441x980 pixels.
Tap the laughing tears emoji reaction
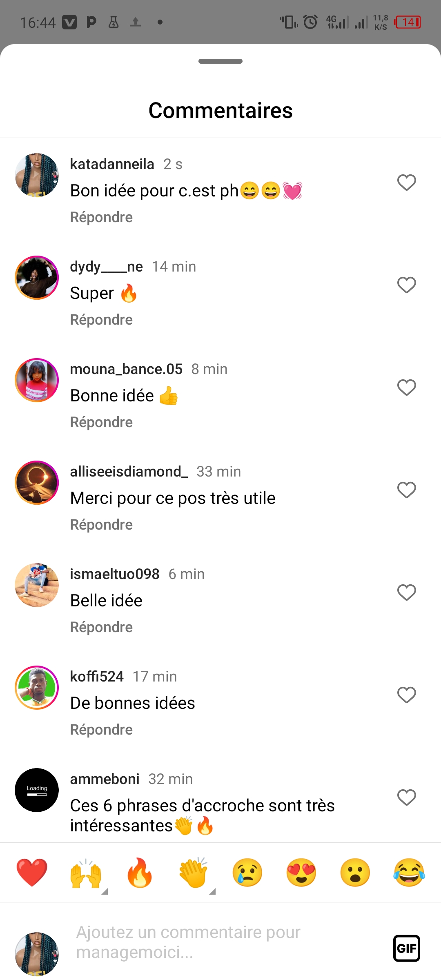point(409,872)
